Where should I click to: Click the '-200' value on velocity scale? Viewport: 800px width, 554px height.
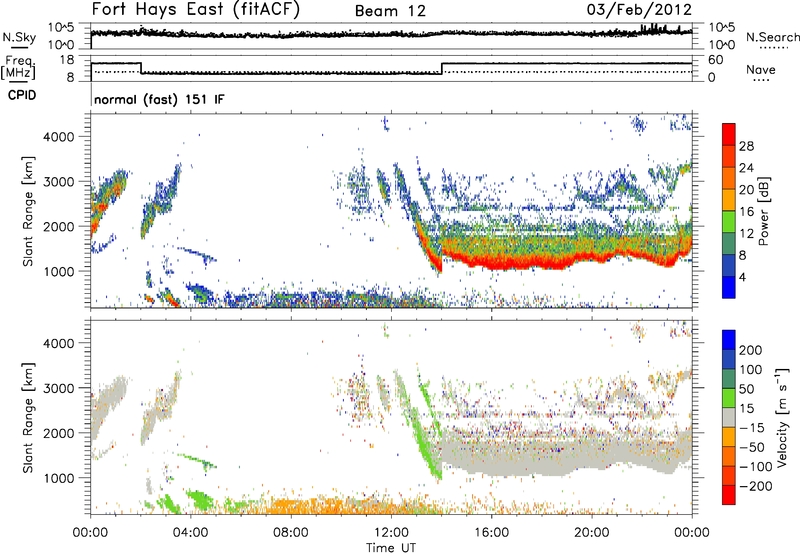tap(756, 486)
